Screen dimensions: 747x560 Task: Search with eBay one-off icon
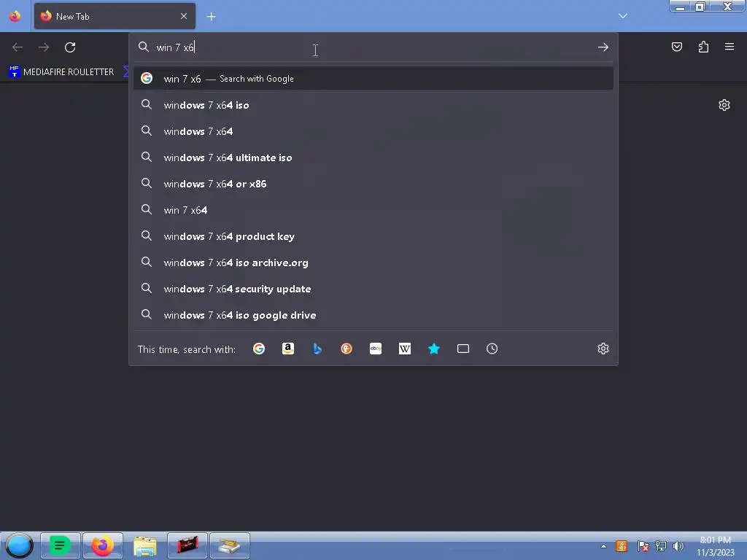[376, 349]
